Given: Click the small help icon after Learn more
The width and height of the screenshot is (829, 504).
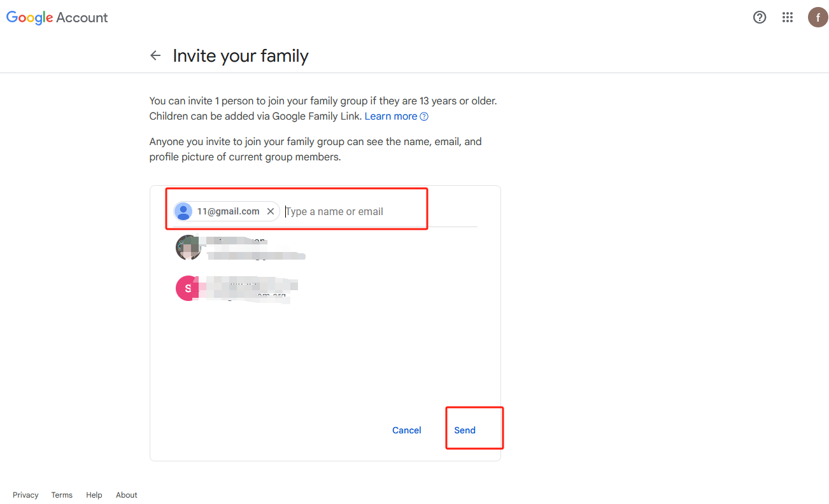Looking at the screenshot, I should click(424, 116).
